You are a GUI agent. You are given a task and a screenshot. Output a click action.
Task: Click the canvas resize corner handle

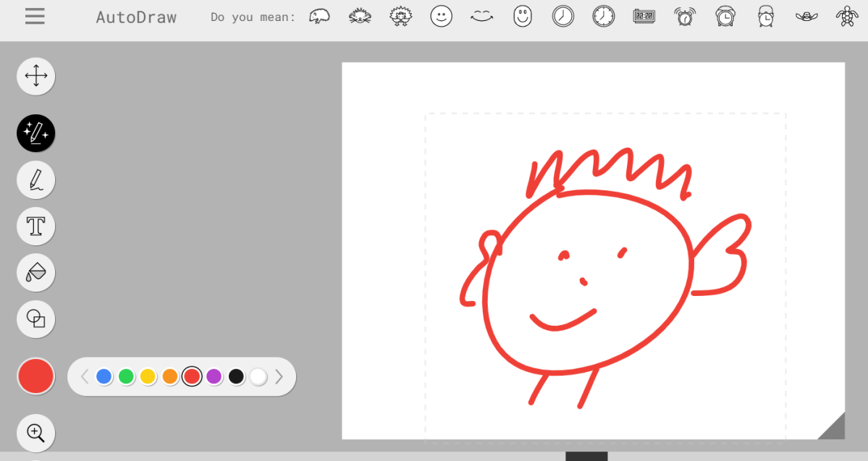point(834,427)
